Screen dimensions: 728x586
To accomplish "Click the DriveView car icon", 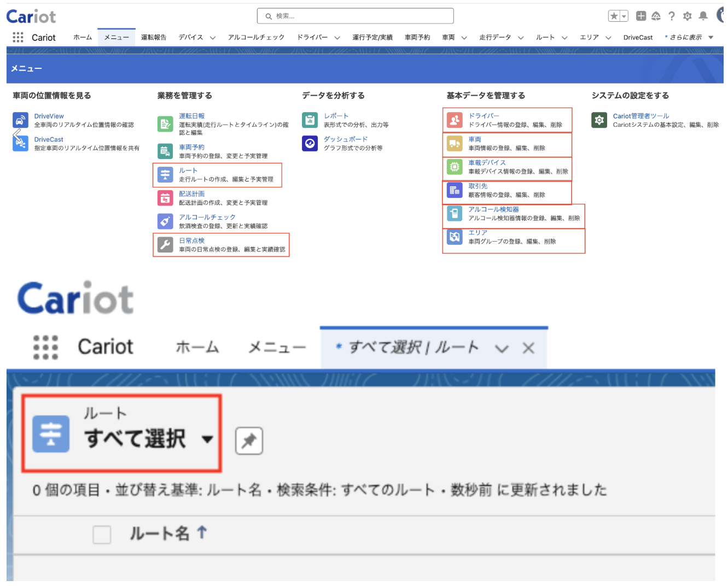I will pyautogui.click(x=20, y=120).
